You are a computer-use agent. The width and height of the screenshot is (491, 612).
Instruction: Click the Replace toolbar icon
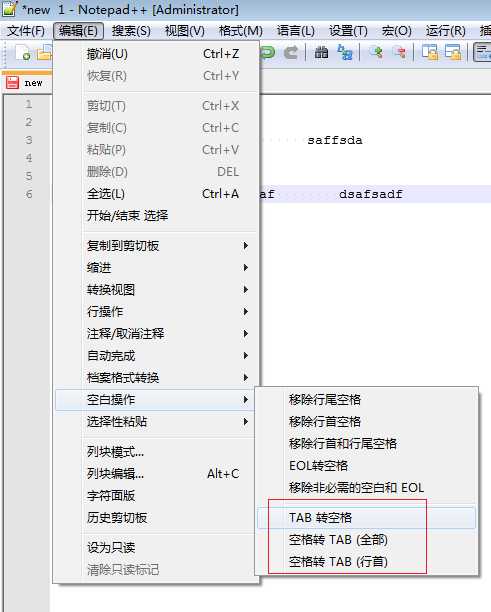[x=345, y=52]
